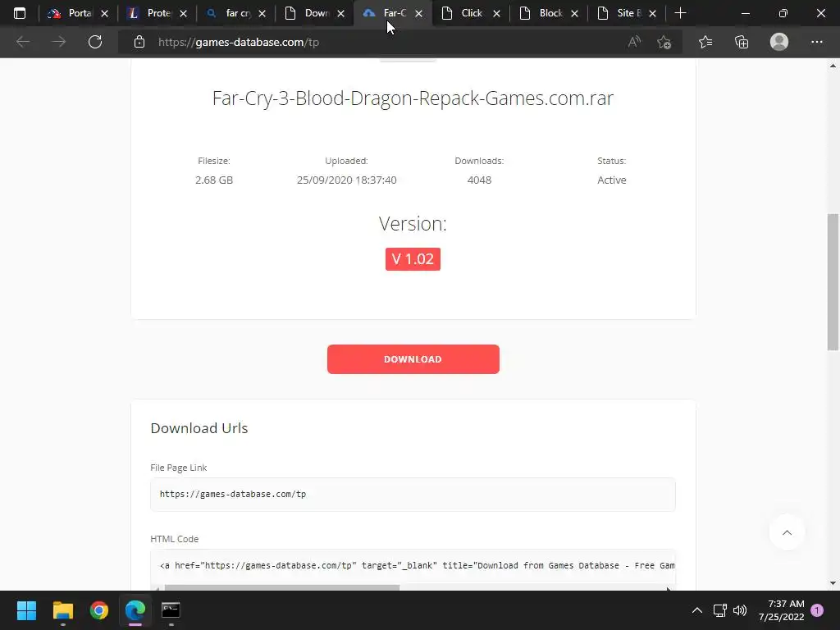
Task: Open a new browser tab
Action: [680, 13]
